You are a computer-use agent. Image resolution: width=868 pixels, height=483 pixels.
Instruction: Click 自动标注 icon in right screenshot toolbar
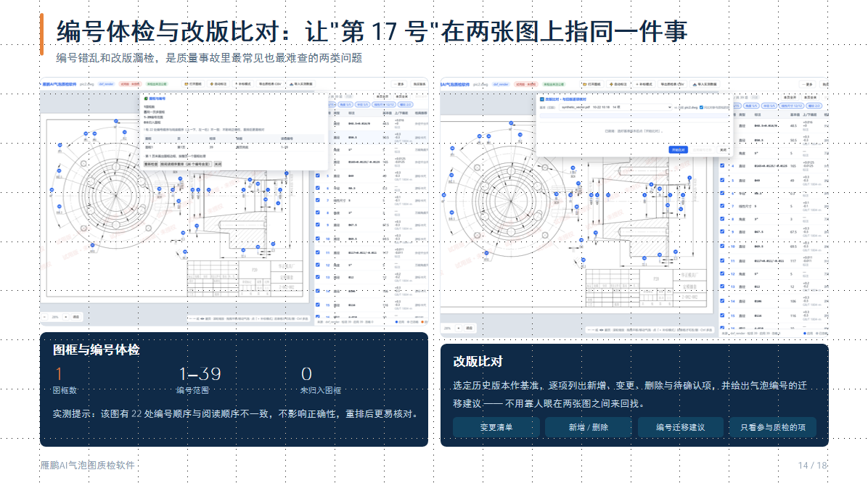click(610, 85)
